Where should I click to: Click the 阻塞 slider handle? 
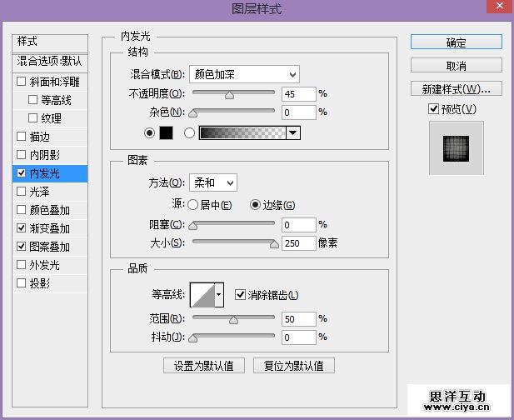[193, 226]
